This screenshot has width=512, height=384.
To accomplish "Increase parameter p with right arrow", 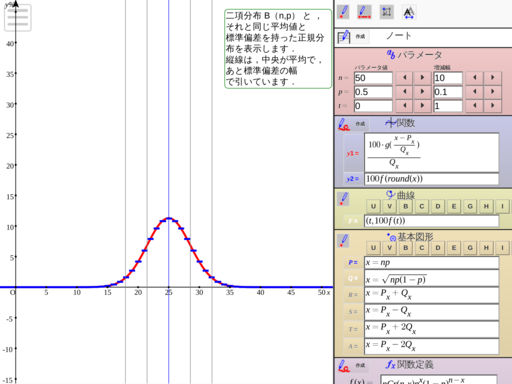I will coord(422,92).
